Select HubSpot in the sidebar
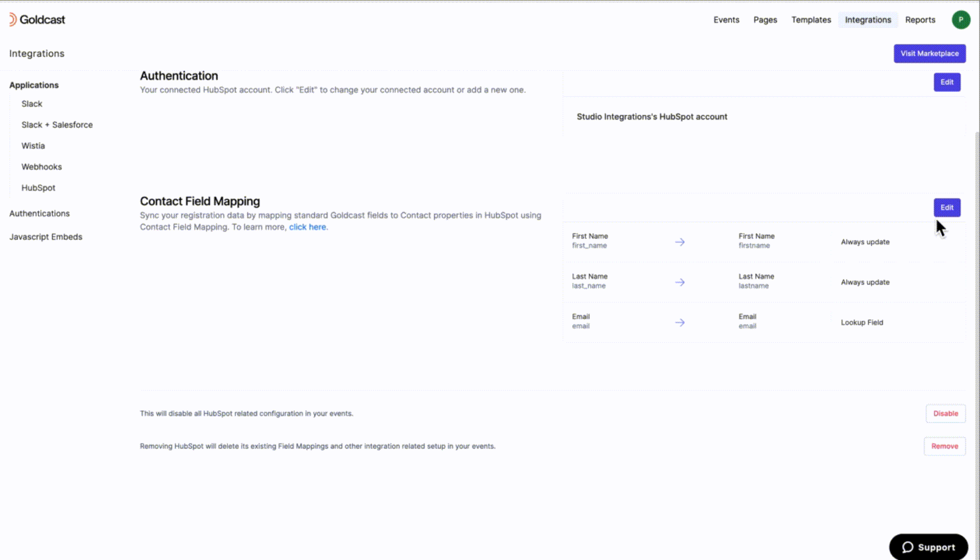This screenshot has width=980, height=560. coord(38,188)
